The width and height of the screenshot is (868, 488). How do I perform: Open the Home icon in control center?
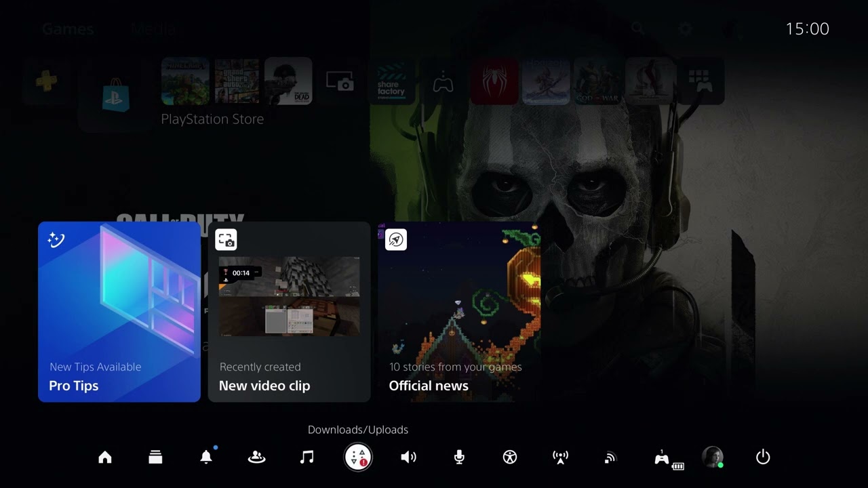pos(105,457)
